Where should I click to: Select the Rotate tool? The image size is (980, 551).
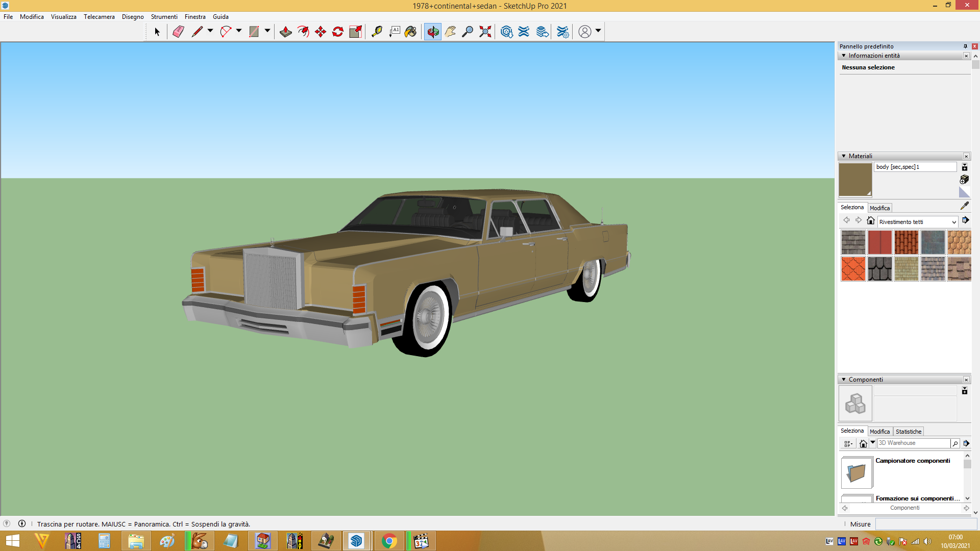[338, 32]
